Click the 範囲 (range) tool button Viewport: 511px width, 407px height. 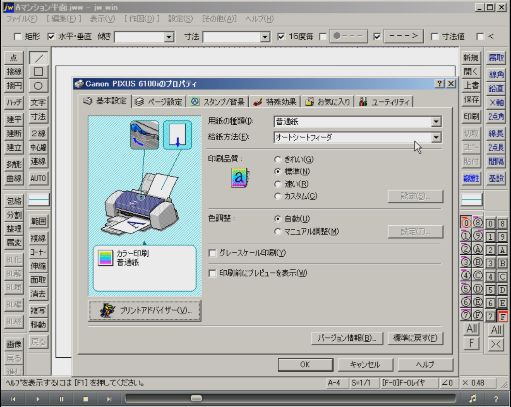[x=38, y=221]
